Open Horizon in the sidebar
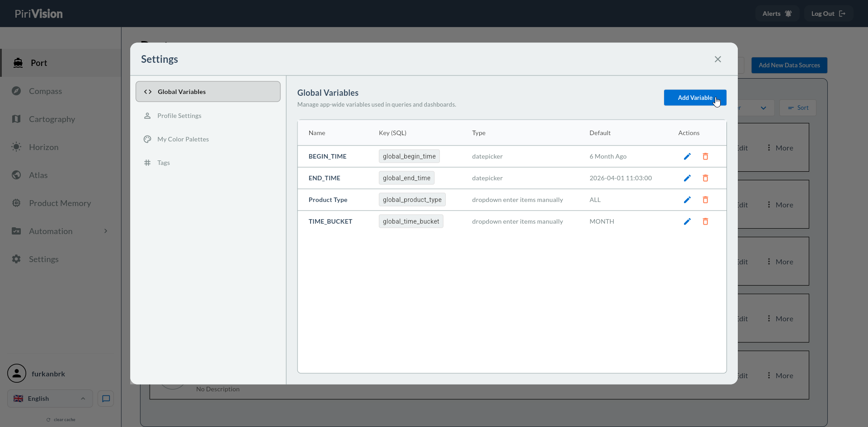868x427 pixels. 61,147
